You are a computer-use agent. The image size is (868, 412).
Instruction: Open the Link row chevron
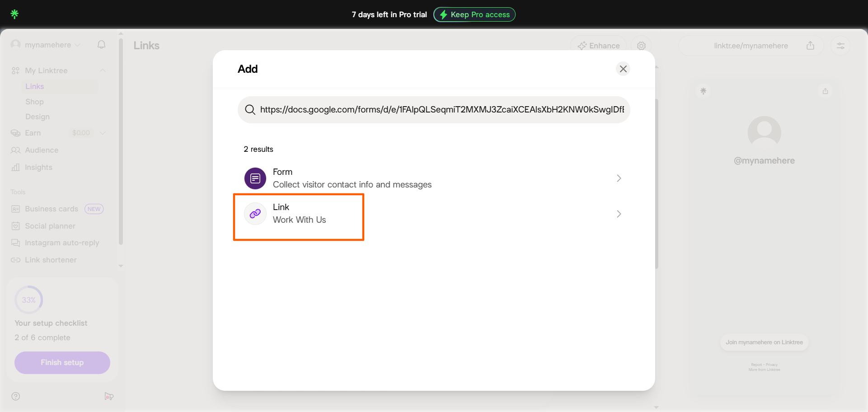[x=619, y=214]
